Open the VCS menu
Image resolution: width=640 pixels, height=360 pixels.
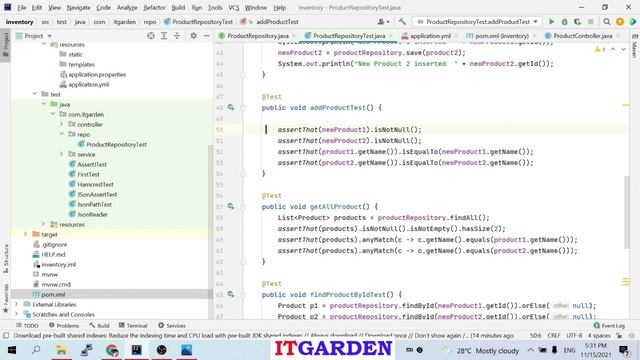234,7
